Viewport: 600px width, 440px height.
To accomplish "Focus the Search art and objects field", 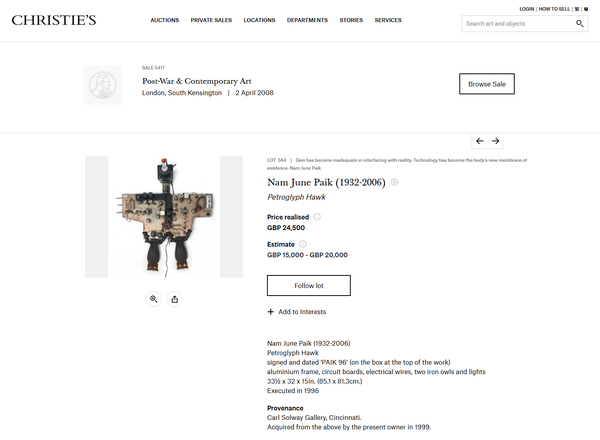I will pos(518,24).
